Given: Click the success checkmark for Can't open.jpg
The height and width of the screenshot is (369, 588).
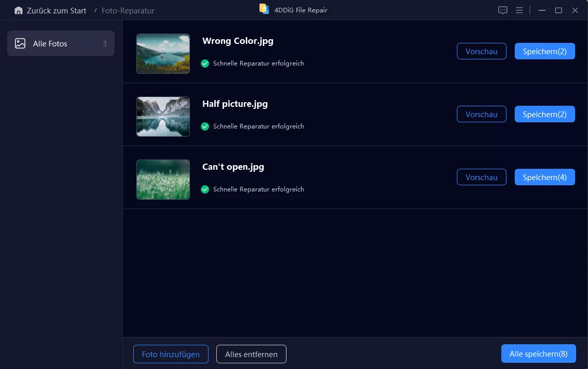Looking at the screenshot, I should (205, 189).
